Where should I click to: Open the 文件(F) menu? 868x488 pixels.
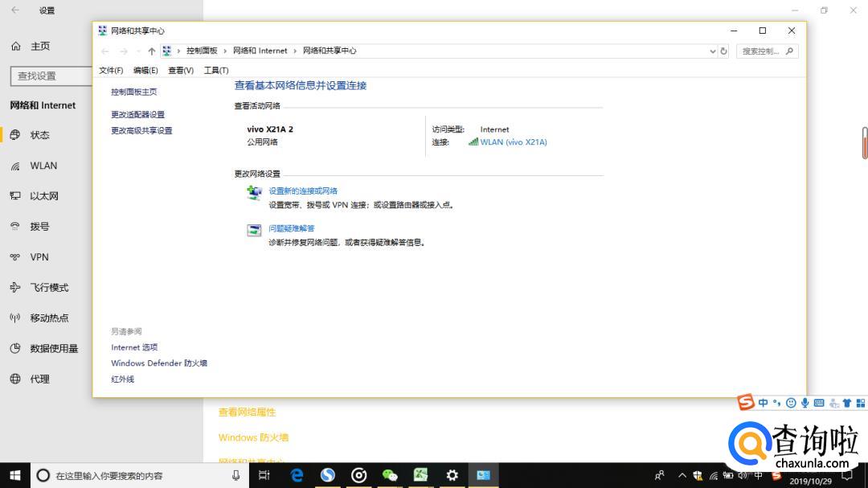point(111,71)
